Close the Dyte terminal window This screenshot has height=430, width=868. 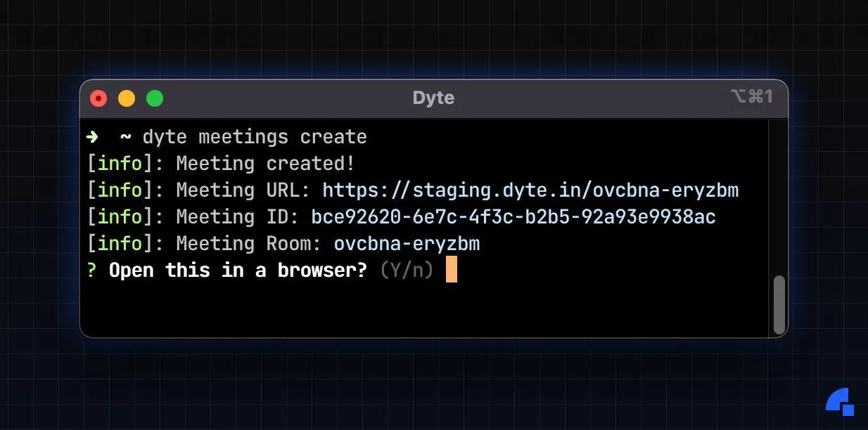coord(98,98)
